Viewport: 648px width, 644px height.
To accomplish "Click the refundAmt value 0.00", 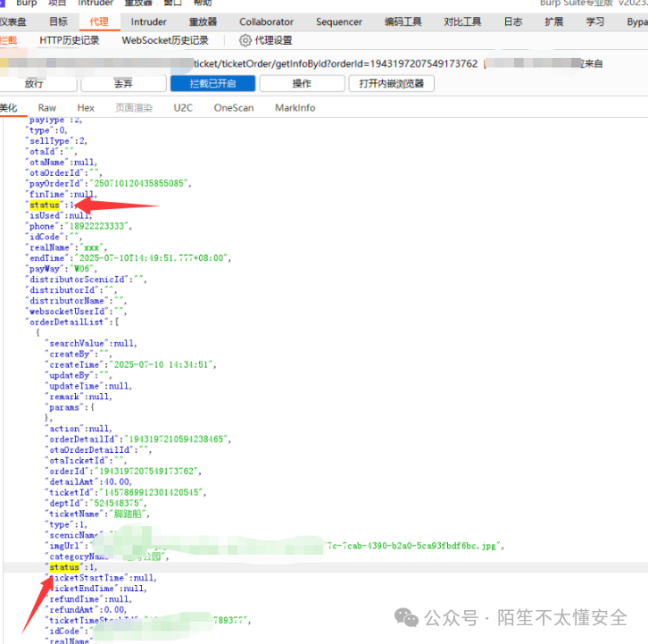I will (114, 610).
